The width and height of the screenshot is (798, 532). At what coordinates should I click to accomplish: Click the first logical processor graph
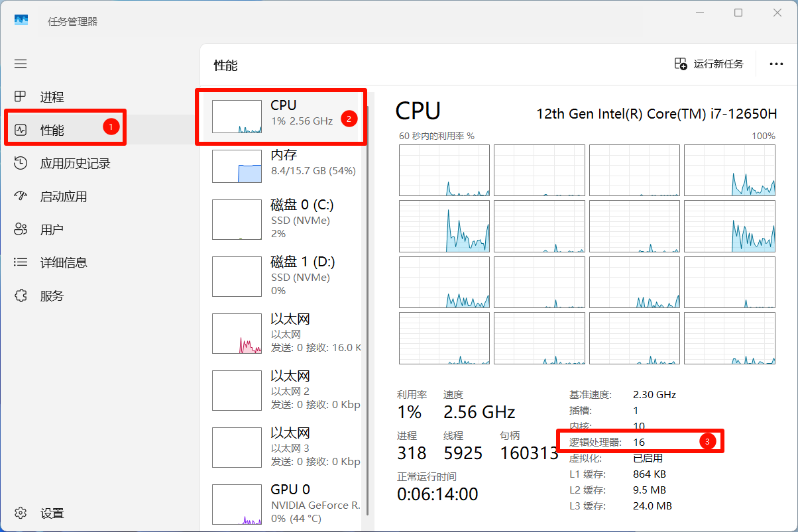444,170
